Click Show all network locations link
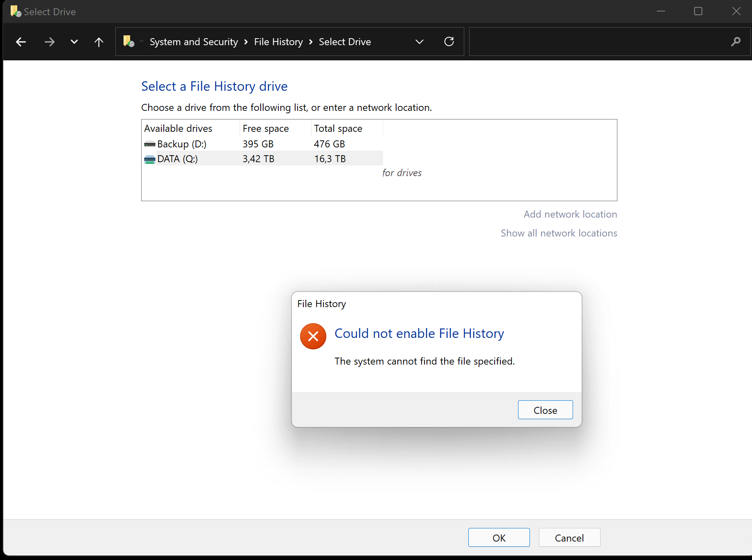The image size is (752, 560). [x=559, y=233]
